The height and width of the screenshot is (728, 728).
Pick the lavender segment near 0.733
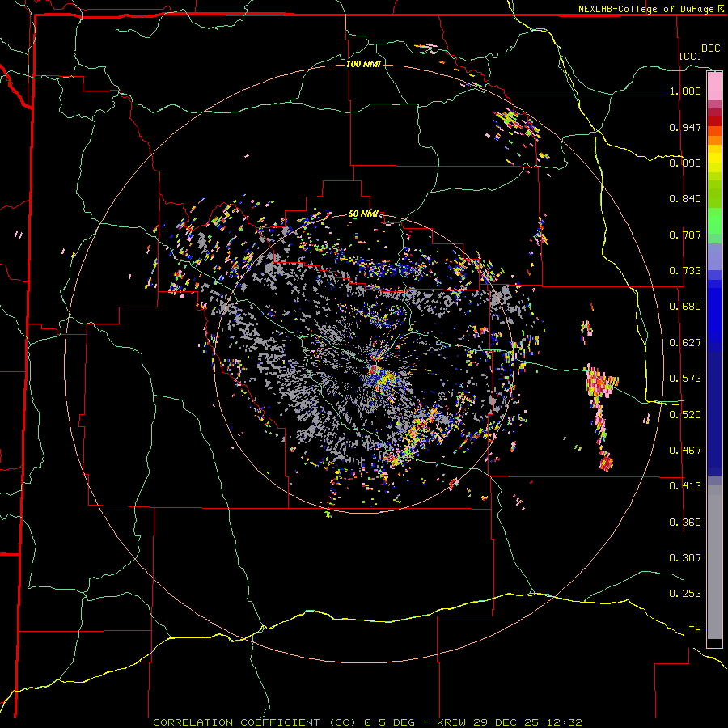point(714,256)
